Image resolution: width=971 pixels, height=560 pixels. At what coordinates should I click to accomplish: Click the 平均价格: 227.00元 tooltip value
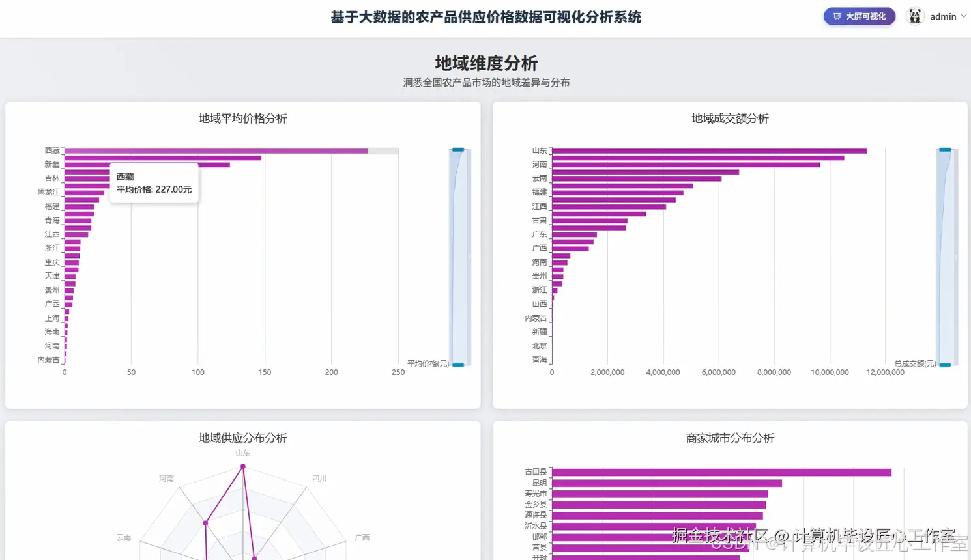154,189
